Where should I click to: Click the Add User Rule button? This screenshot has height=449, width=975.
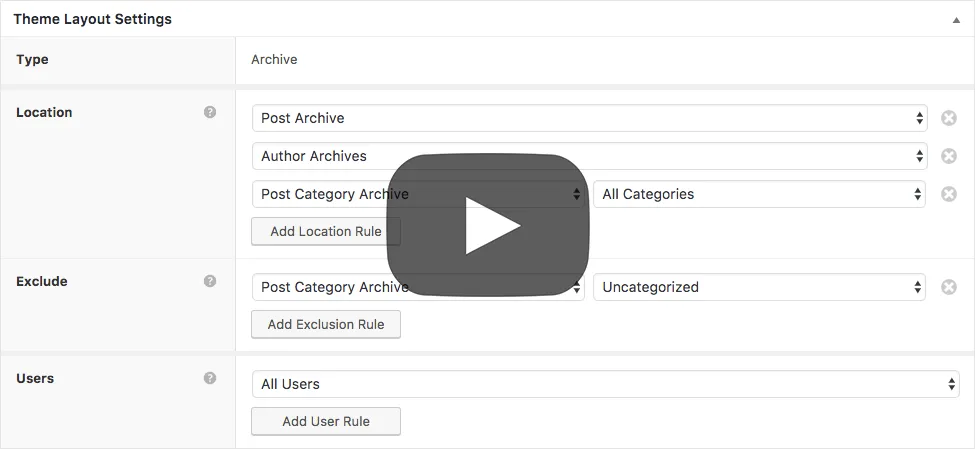(x=326, y=422)
